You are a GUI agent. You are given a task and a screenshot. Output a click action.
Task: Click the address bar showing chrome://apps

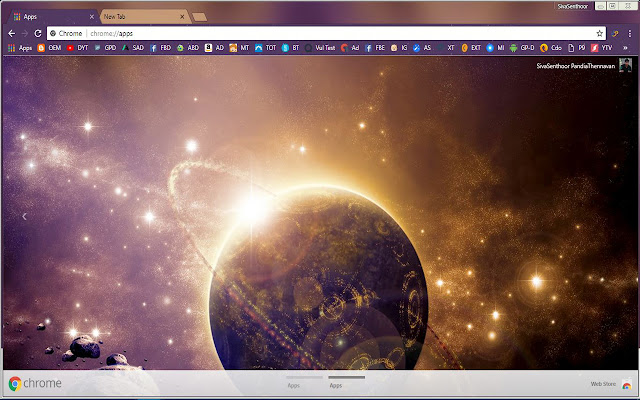click(x=327, y=33)
